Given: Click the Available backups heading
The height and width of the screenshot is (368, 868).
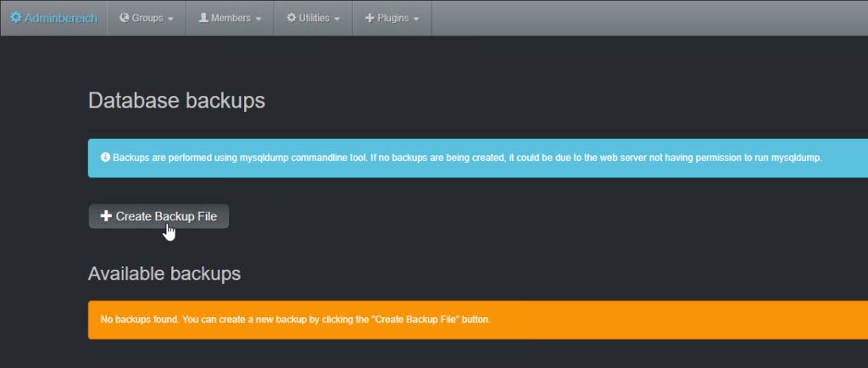Looking at the screenshot, I should point(164,273).
